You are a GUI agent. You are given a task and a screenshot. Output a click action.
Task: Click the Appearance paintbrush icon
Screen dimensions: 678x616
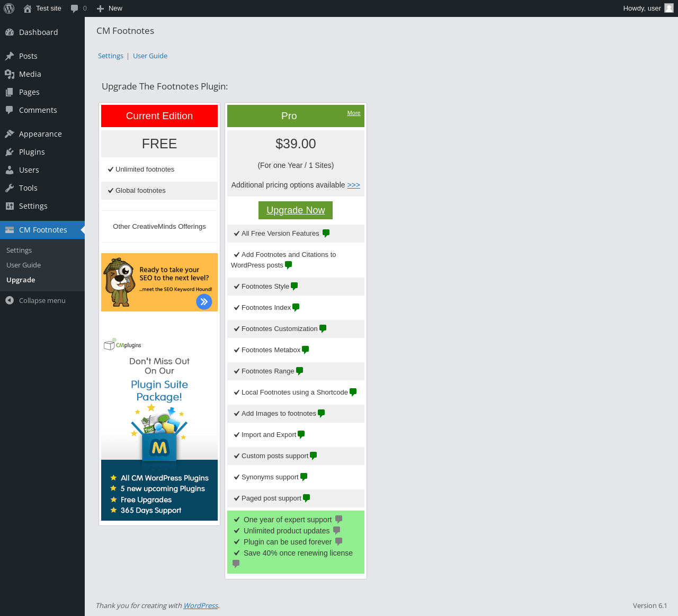10,134
